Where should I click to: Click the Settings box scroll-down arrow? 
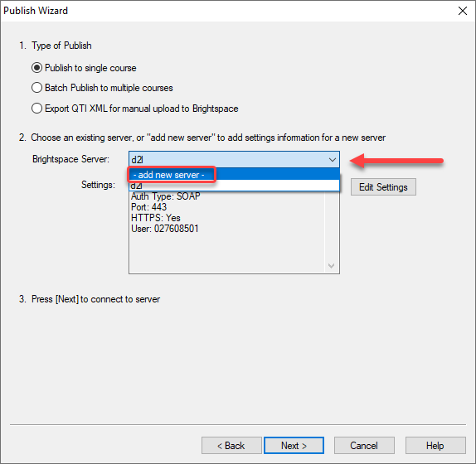pos(331,266)
